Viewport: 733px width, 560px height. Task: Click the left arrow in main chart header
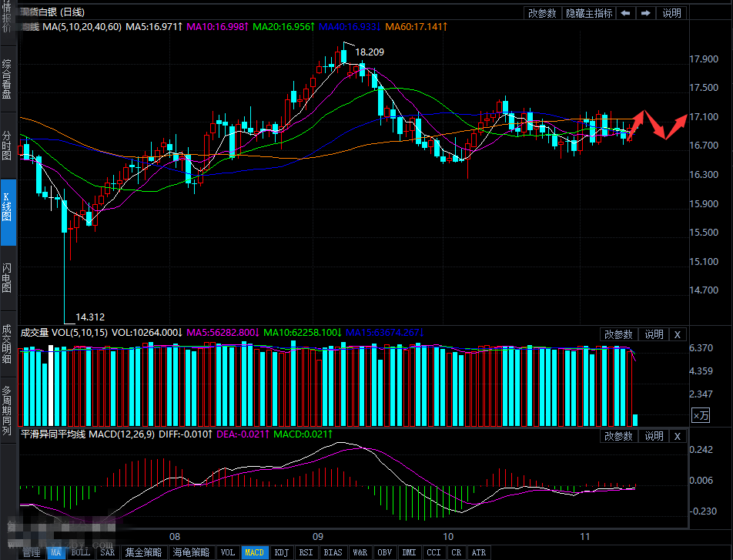coord(626,13)
